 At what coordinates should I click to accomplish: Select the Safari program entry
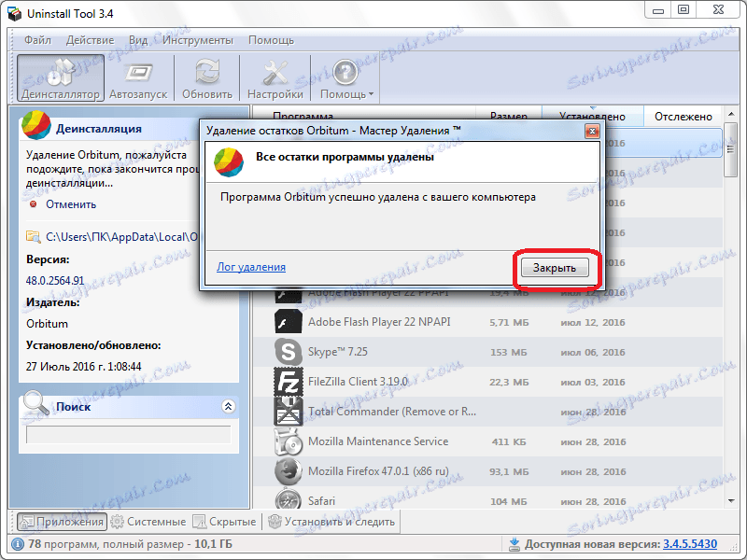tap(487, 498)
